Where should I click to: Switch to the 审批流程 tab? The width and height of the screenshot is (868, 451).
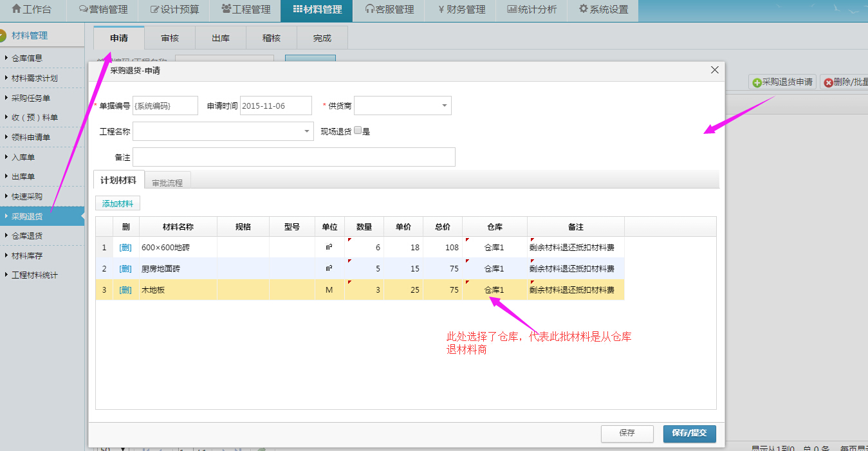[x=167, y=183]
